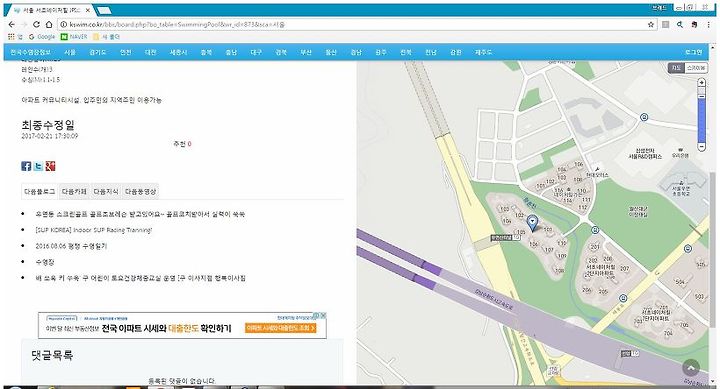Open the browser home page
Viewport: 720px width, 389px height.
tap(49, 24)
